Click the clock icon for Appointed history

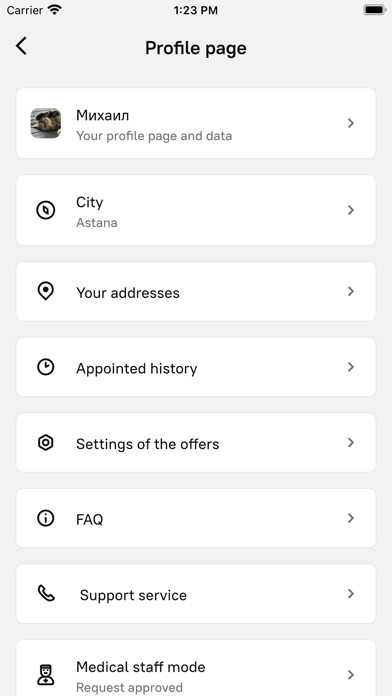click(45, 367)
